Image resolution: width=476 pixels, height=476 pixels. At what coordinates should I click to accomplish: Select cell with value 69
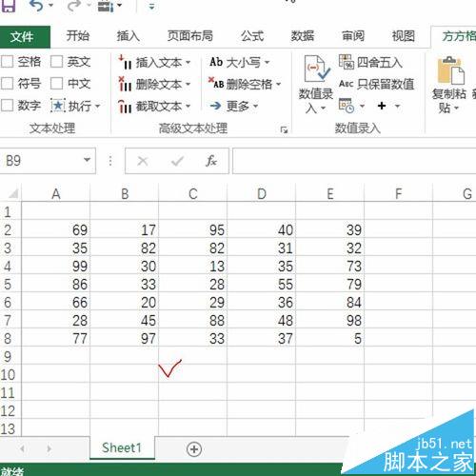(x=56, y=229)
